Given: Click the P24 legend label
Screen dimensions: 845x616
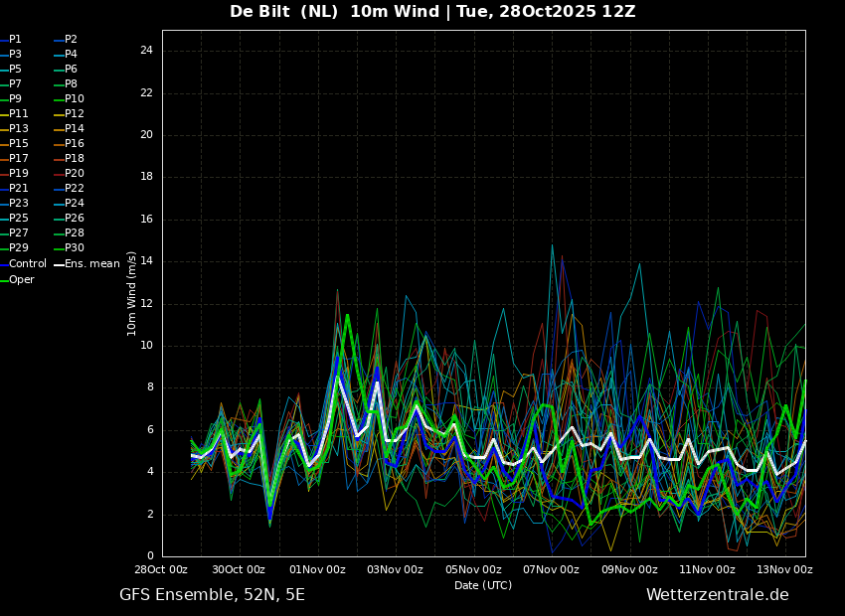Looking at the screenshot, I should tap(69, 203).
